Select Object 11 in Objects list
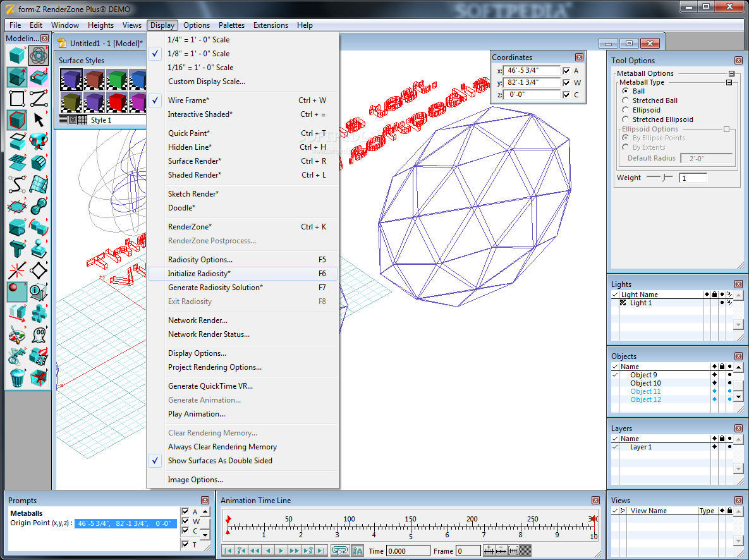The image size is (749, 560). click(645, 391)
